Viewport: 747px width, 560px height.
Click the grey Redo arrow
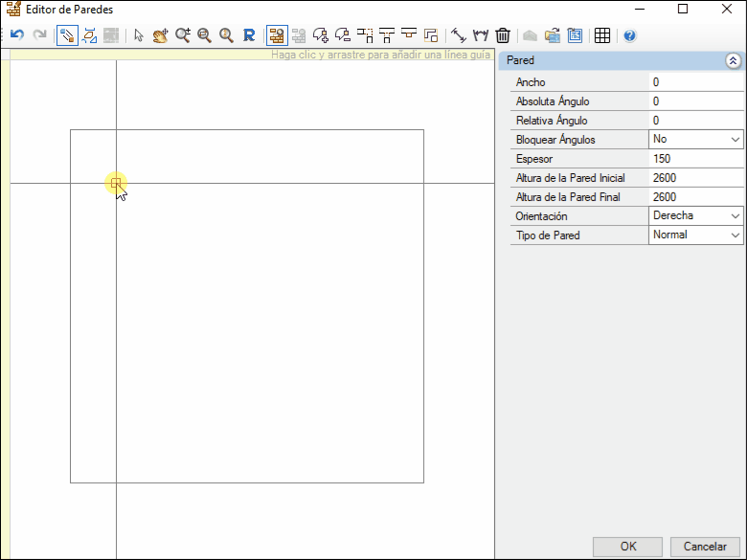(39, 35)
